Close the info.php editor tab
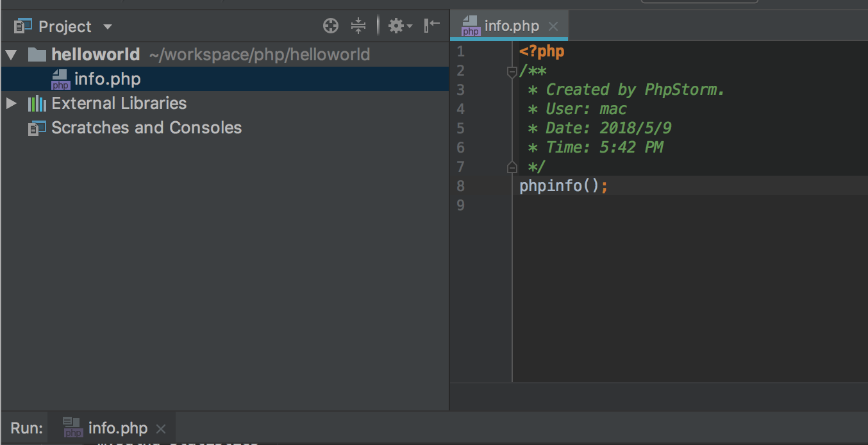The image size is (868, 445). 553,26
